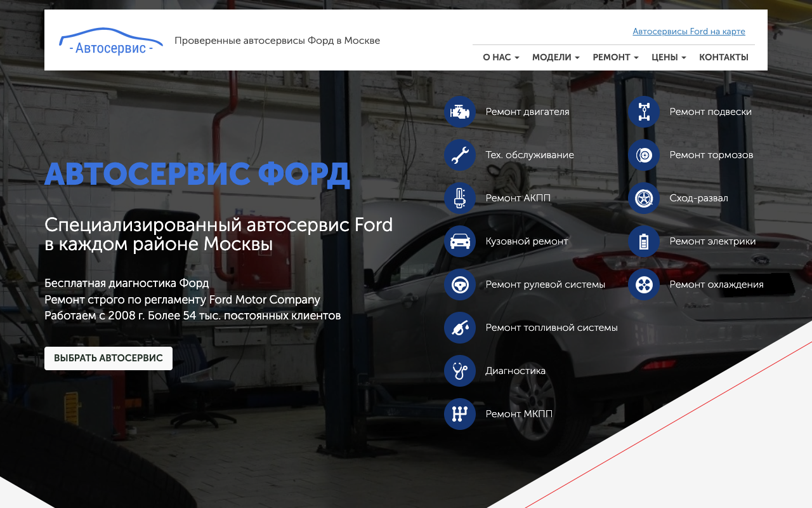Open the О НАС dropdown menu

501,57
